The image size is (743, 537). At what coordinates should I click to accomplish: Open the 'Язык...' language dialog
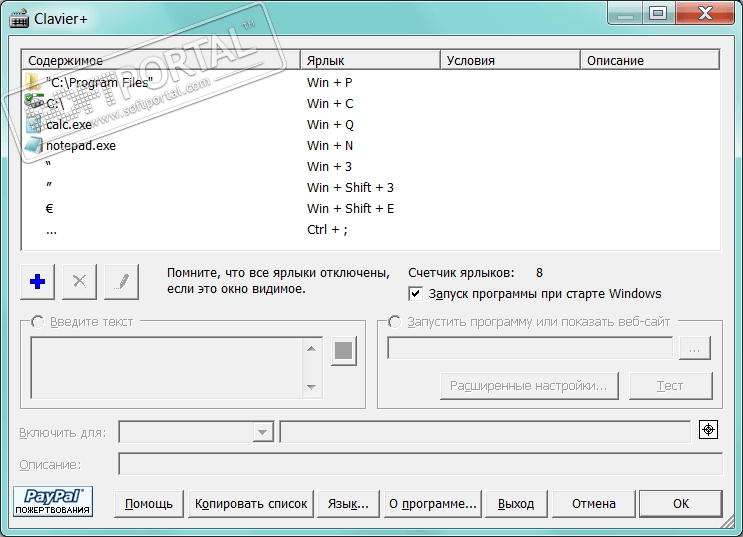(x=348, y=503)
